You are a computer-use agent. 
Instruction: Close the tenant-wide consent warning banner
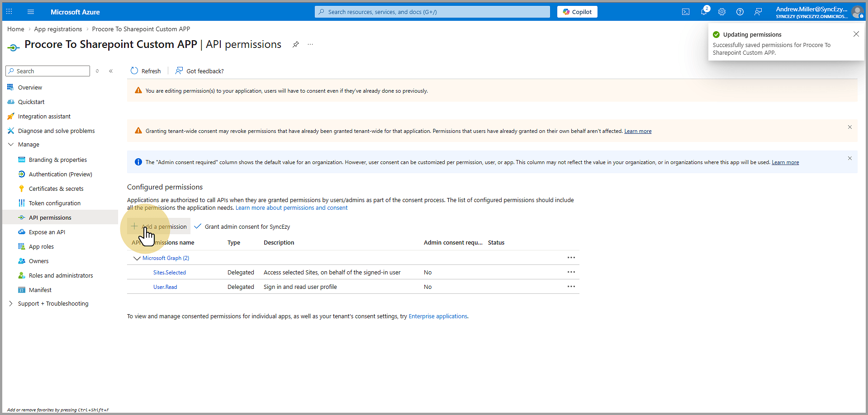point(849,127)
